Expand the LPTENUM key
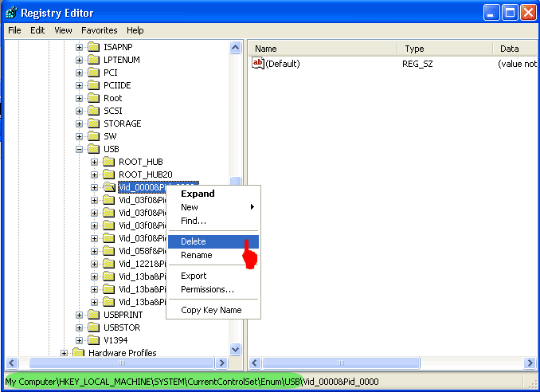The width and height of the screenshot is (540, 392). click(x=79, y=60)
